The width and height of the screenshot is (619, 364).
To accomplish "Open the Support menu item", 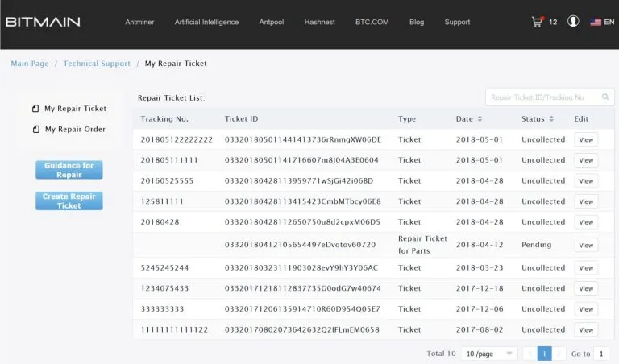I will pyautogui.click(x=457, y=22).
